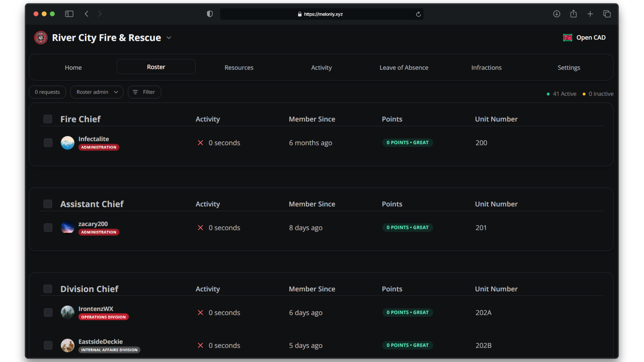644x362 pixels.
Task: Click the melonly.xyz address bar
Action: click(x=322, y=14)
